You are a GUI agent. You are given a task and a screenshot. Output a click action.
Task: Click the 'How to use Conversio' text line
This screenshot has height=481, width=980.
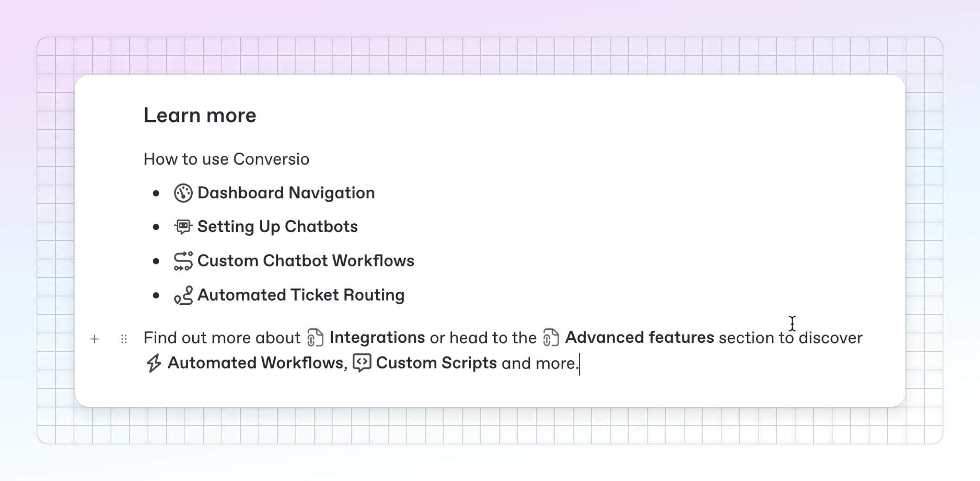[227, 159]
